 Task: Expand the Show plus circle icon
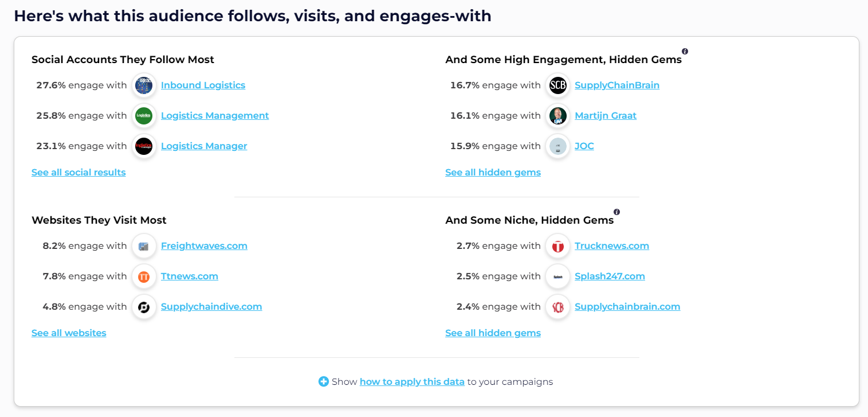pyautogui.click(x=324, y=381)
